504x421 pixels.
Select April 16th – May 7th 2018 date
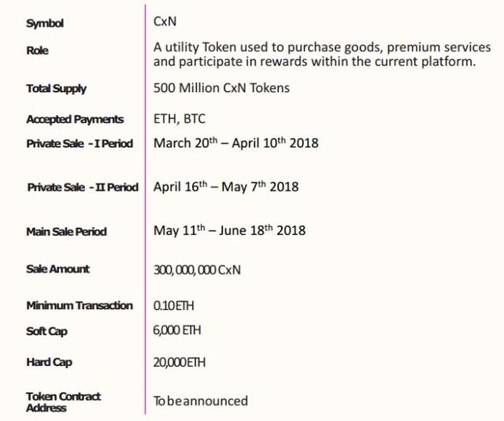(x=226, y=186)
